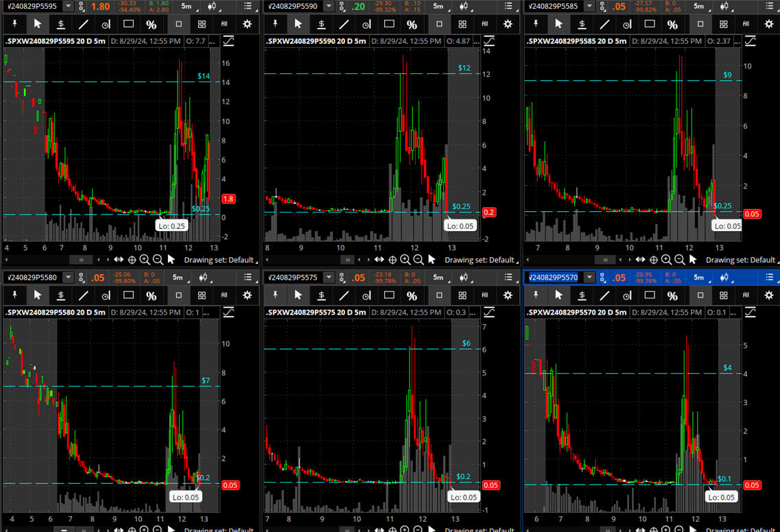Click the crosshair icon under P5585 chart
The height and width of the screenshot is (532, 780).
pyautogui.click(x=654, y=260)
